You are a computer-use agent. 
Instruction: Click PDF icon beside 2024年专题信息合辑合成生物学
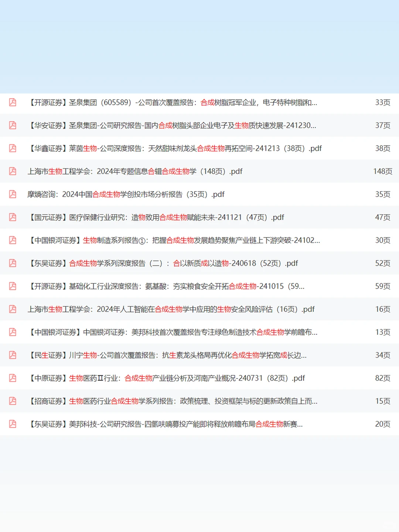tap(13, 171)
